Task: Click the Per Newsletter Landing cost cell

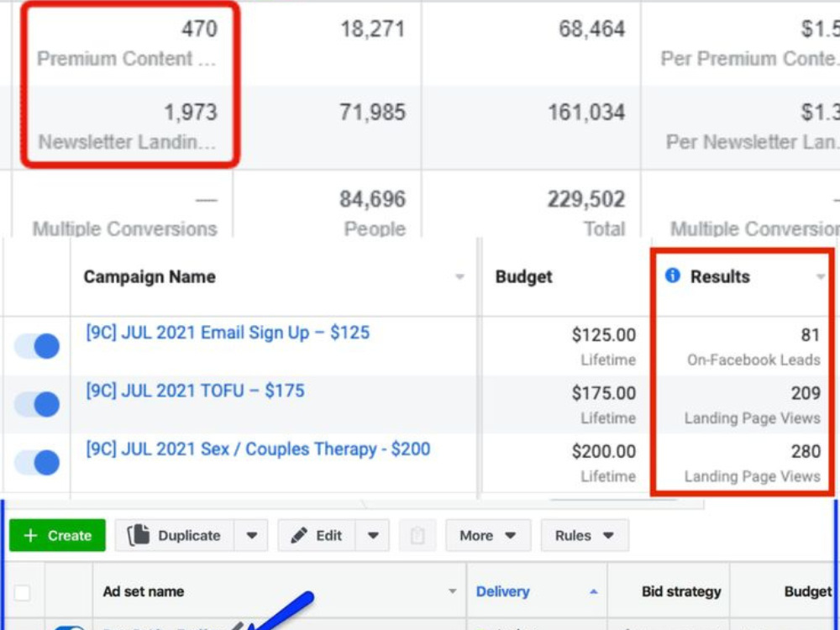Action: pos(753,127)
